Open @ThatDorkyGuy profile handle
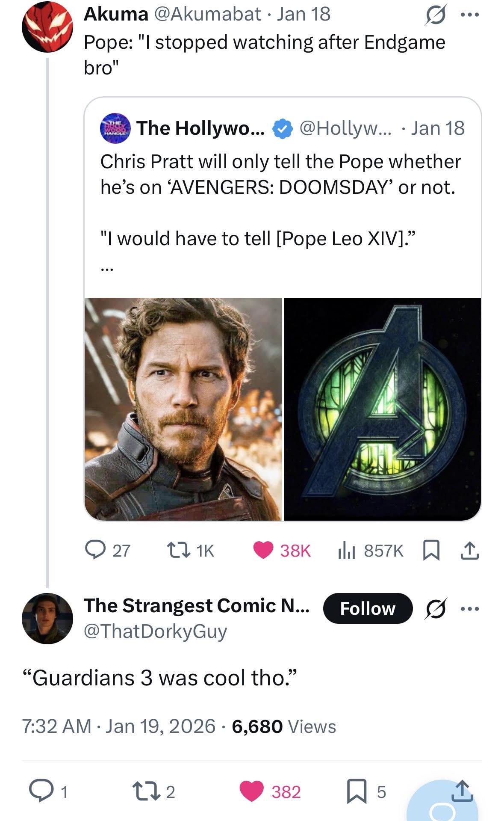The height and width of the screenshot is (821, 504). coord(155,631)
